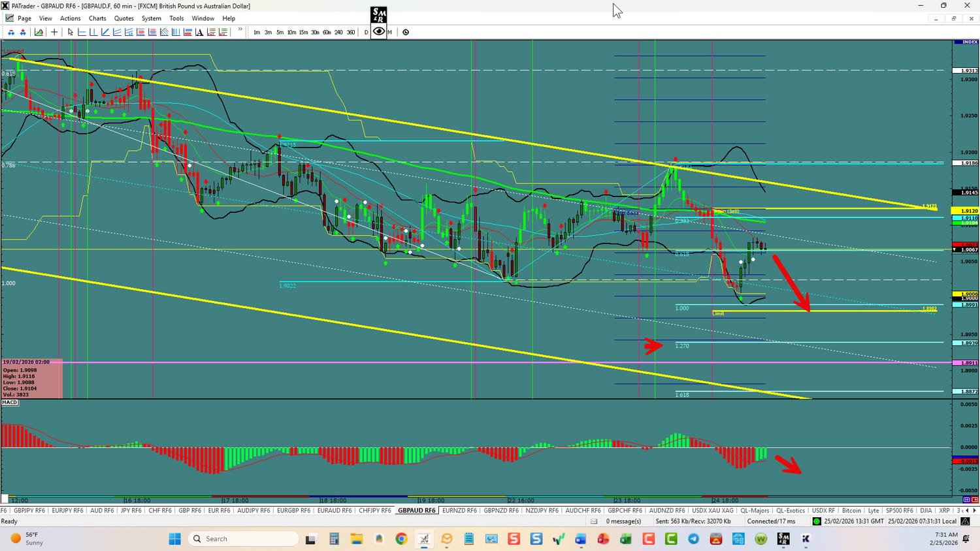980x551 pixels.
Task: Click the Windows taskbar Search box
Action: 243,539
